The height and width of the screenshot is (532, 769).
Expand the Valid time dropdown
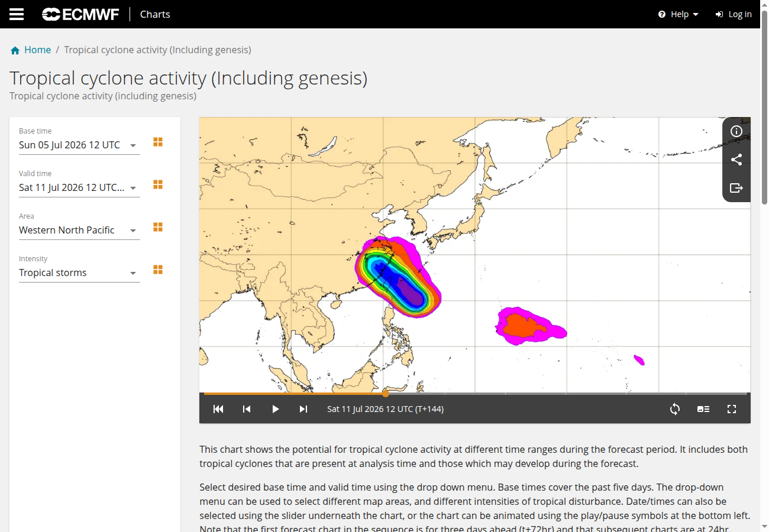79,187
